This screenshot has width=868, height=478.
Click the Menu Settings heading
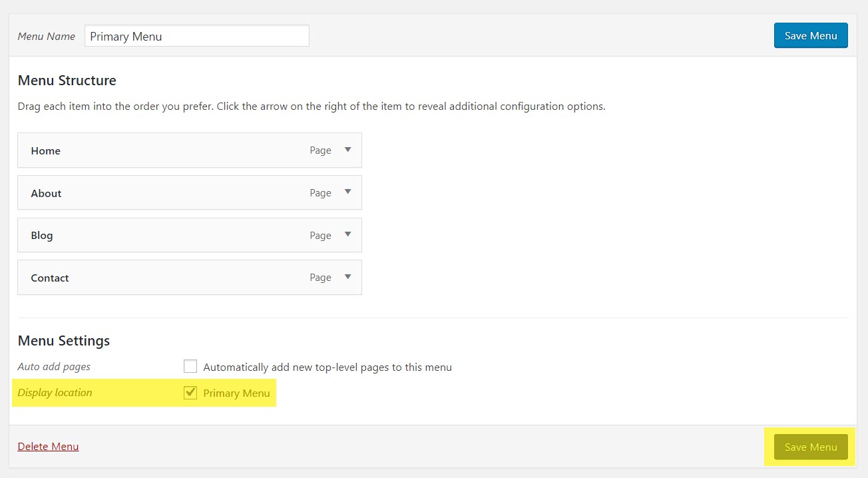64,341
